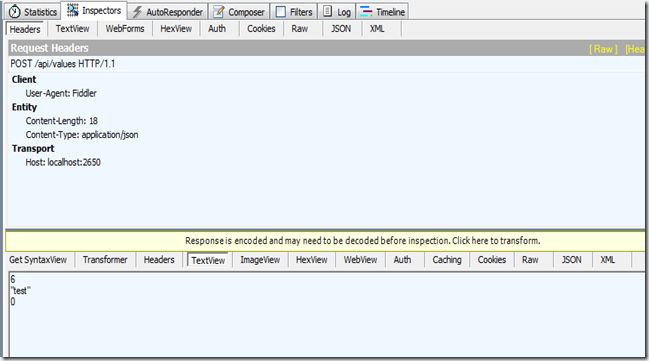Switch to the response HexView tab
The image size is (649, 361).
tap(312, 260)
